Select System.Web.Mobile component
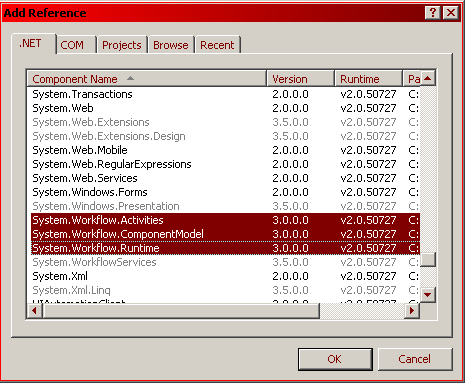This screenshot has width=465, height=383. click(x=225, y=150)
